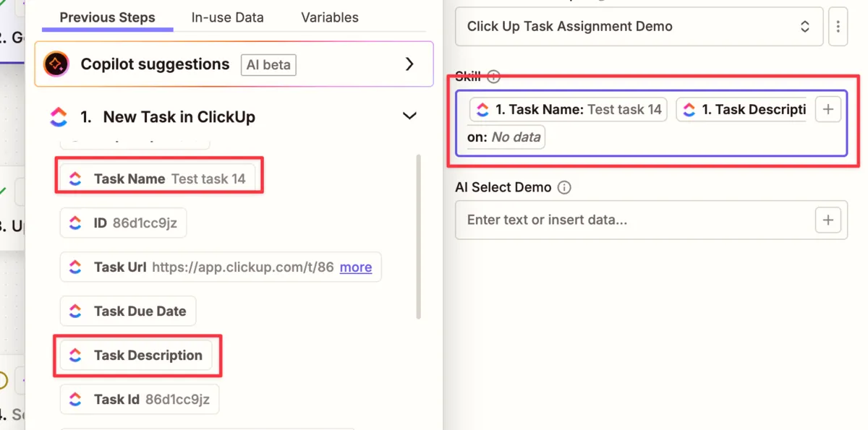
Task: Expand the Copilot suggestions panel
Action: tap(410, 64)
